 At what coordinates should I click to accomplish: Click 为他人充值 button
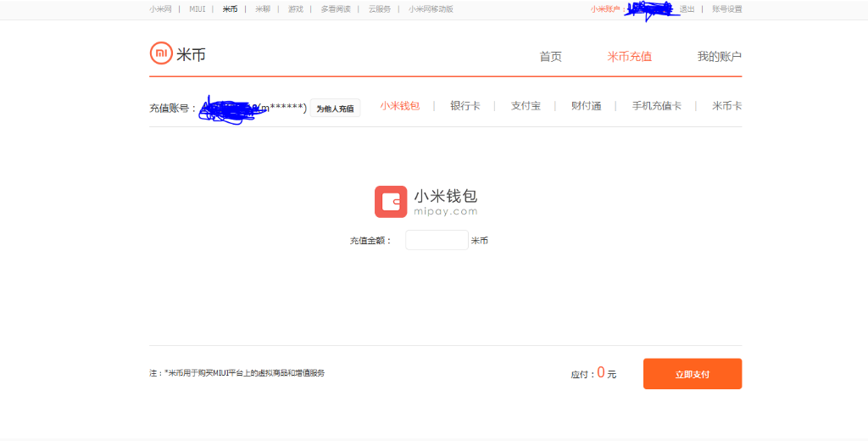[335, 108]
